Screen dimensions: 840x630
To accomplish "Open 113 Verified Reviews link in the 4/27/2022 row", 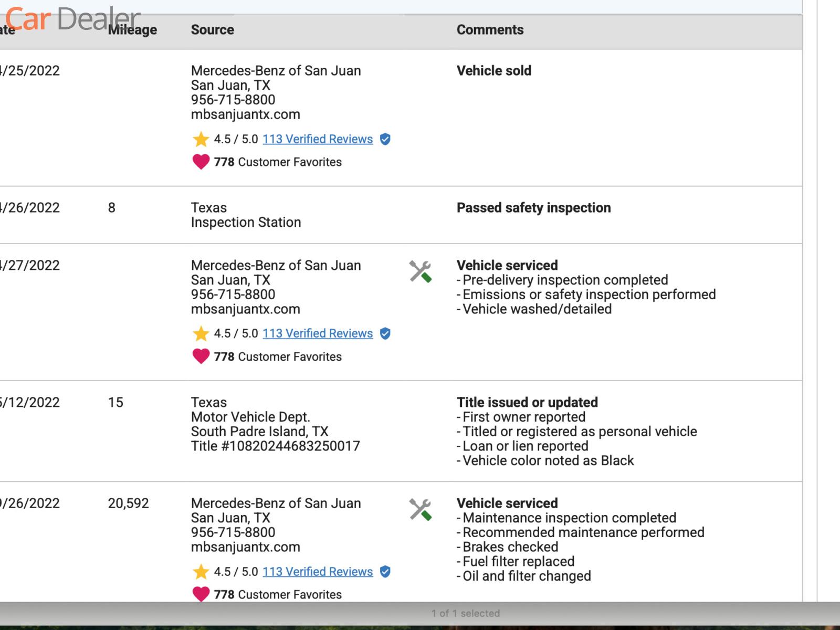I will coord(318,333).
